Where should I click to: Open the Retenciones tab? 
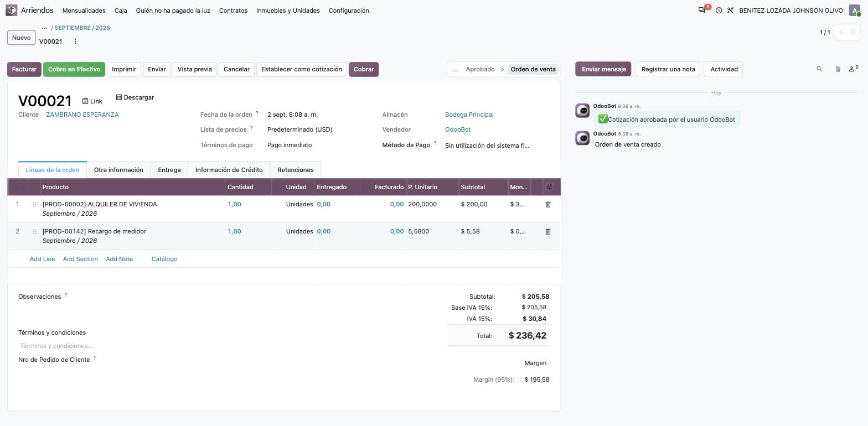[296, 170]
